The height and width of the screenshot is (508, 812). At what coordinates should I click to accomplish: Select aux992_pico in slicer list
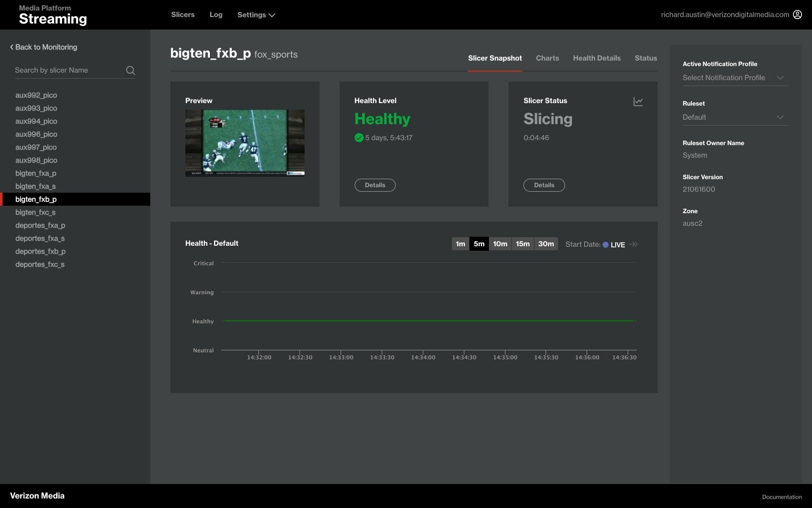(x=36, y=95)
